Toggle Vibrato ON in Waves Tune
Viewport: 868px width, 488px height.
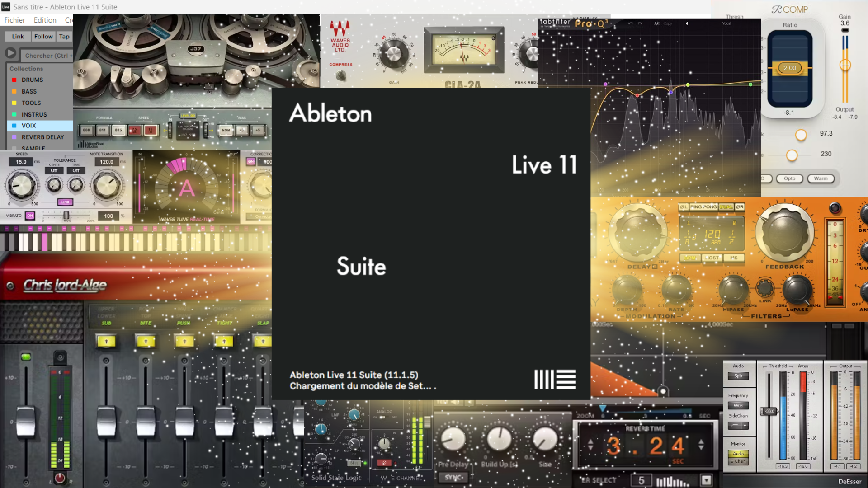[30, 216]
